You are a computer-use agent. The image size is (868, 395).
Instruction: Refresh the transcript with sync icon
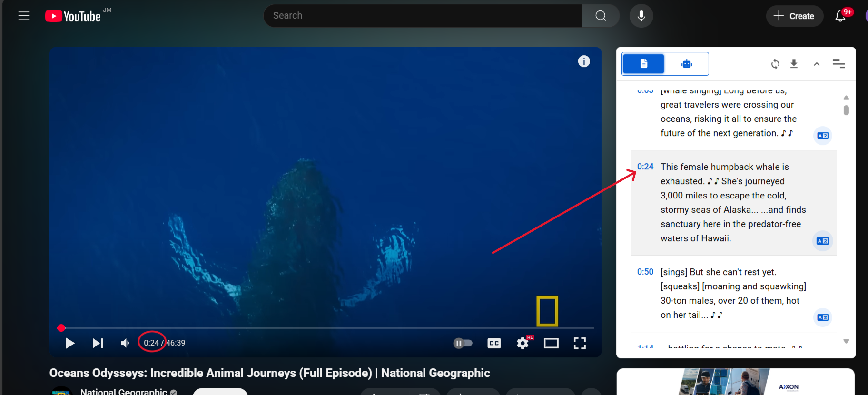775,64
